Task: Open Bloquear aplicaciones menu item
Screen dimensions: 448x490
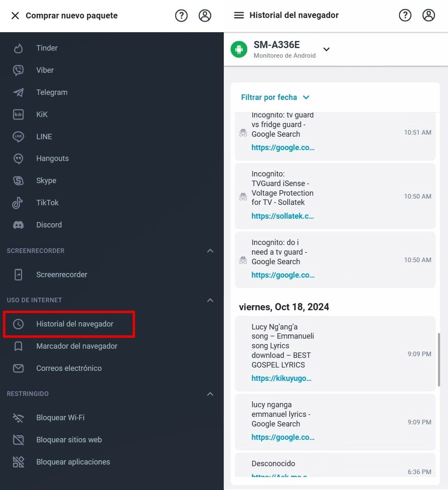Action: point(73,462)
